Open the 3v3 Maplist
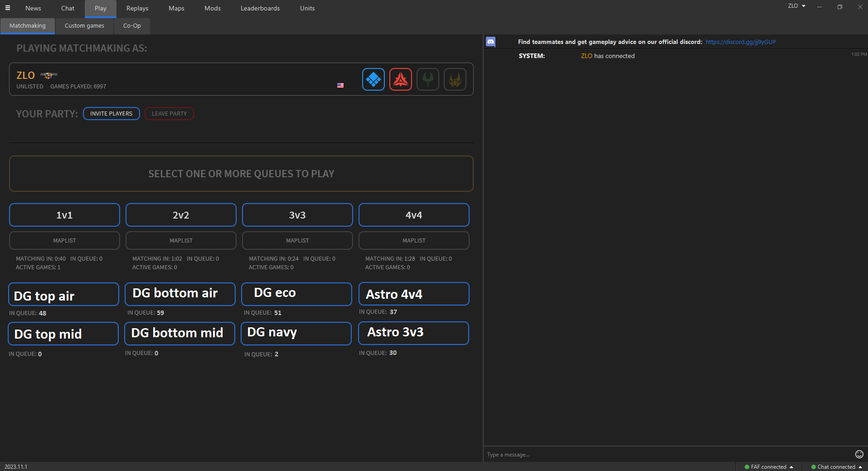This screenshot has height=471, width=868. (x=297, y=240)
